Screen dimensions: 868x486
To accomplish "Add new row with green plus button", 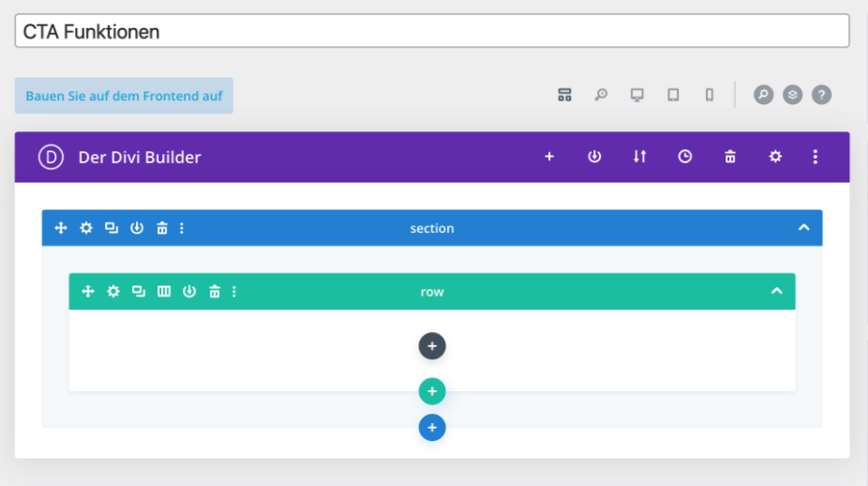I will 432,391.
